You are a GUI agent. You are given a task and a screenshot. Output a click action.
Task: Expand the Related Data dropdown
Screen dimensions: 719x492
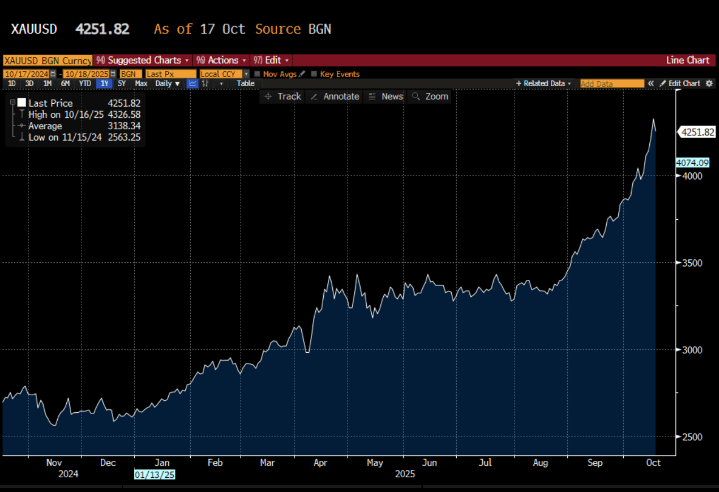coord(546,84)
